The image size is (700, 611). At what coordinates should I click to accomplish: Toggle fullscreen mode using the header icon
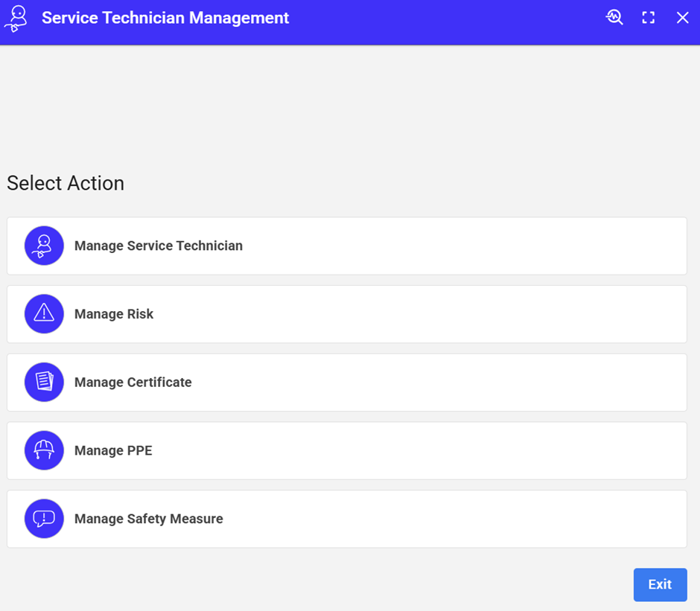tap(649, 18)
